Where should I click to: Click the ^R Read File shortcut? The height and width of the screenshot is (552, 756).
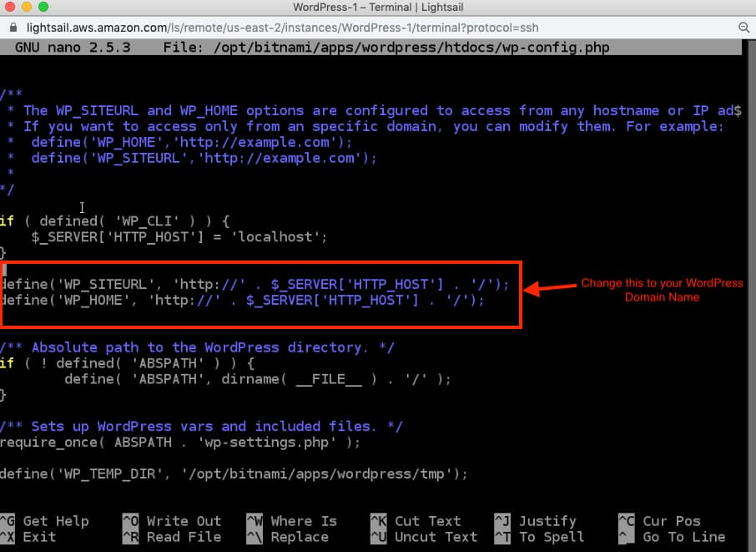pyautogui.click(x=172, y=537)
